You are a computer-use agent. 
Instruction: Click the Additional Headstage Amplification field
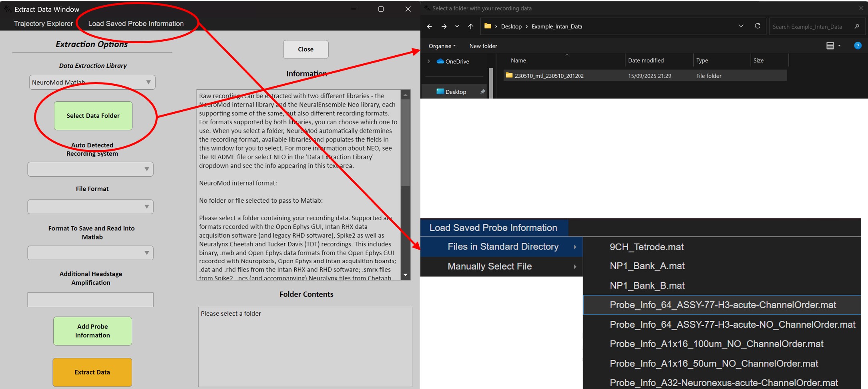click(x=90, y=300)
